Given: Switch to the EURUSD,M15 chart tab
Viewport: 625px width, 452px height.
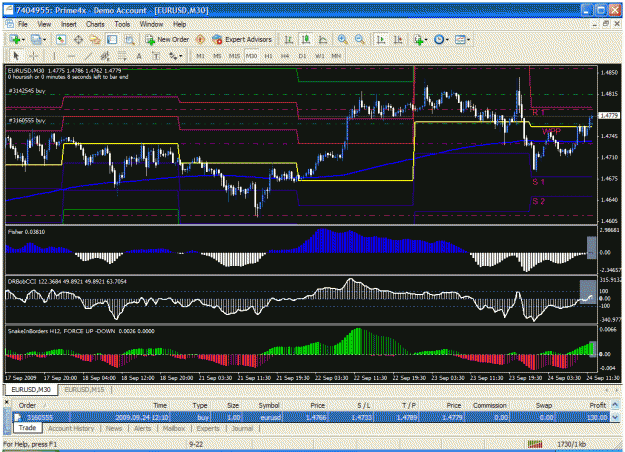Looking at the screenshot, I should pos(84,389).
